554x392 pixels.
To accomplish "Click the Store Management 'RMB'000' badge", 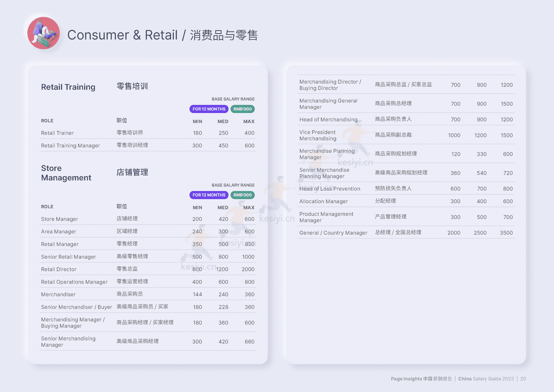I will click(x=243, y=195).
